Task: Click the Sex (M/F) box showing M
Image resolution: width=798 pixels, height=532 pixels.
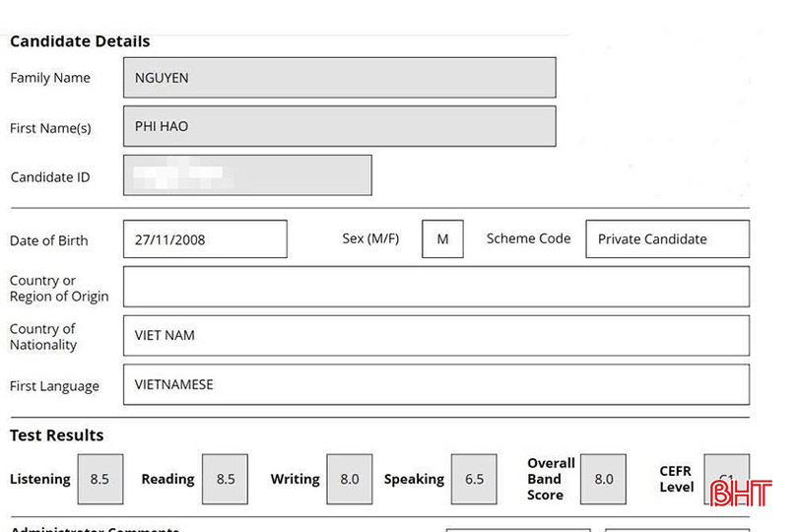Action: click(x=442, y=239)
